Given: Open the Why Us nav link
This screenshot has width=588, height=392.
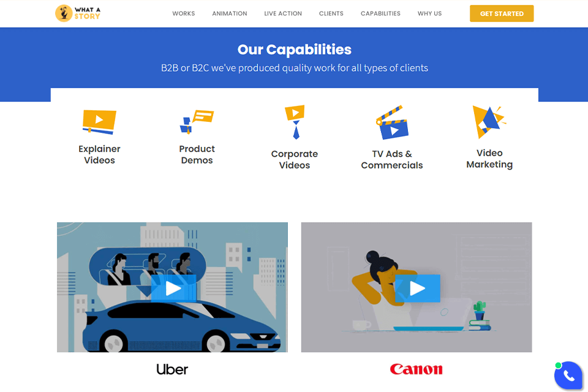Looking at the screenshot, I should [430, 13].
